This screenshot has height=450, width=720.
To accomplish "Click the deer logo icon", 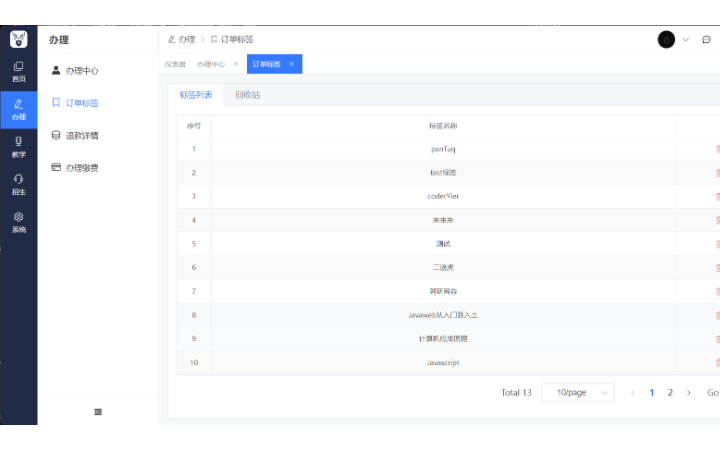I will (x=18, y=39).
